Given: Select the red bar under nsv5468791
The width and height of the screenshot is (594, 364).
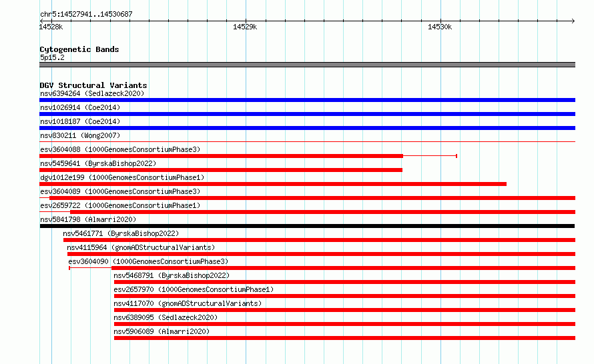Looking at the screenshot, I should [x=345, y=282].
